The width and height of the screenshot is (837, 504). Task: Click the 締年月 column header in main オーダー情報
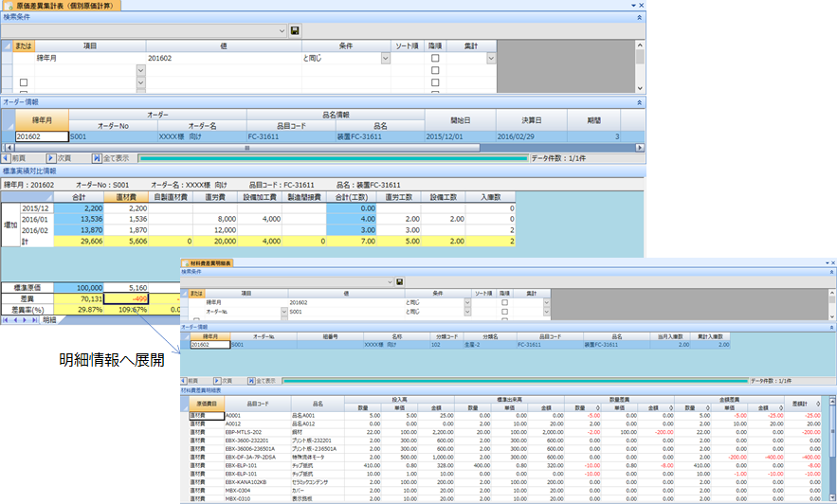point(42,120)
